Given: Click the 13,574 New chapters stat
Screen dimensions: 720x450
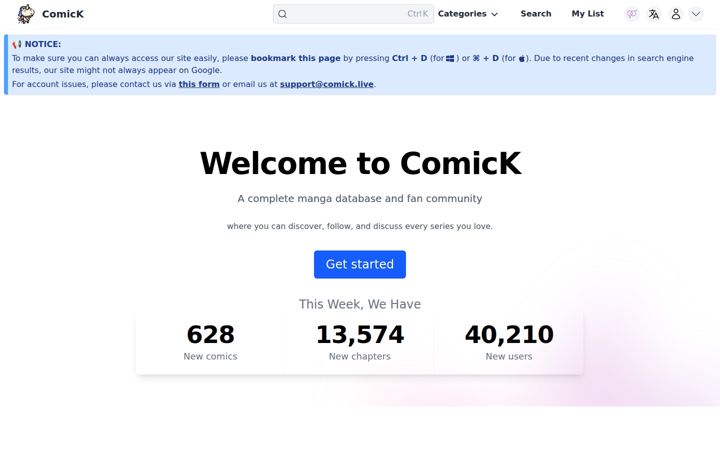Looking at the screenshot, I should (x=360, y=342).
